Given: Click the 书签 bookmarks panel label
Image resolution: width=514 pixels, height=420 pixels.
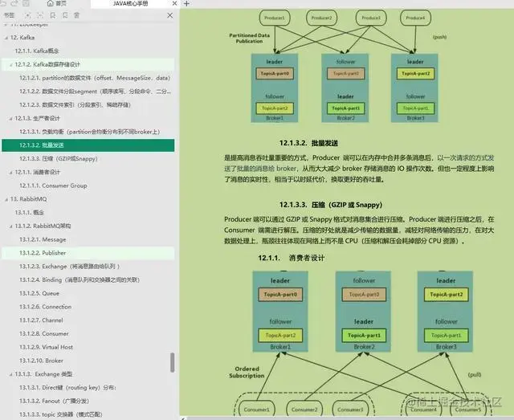Looking at the screenshot, I should tap(9, 15).
